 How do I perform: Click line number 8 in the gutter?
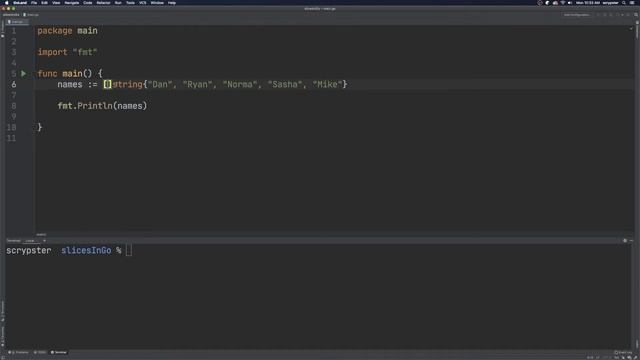14,106
